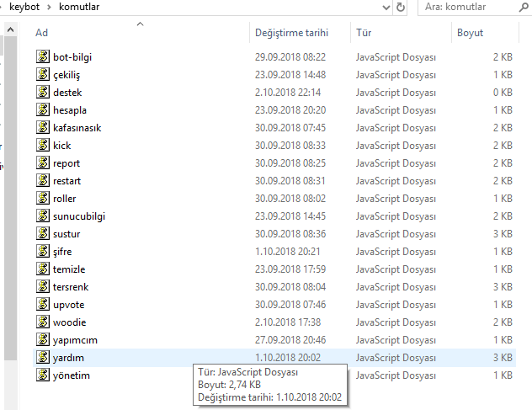Click the tersrenk file icon
This screenshot has width=532, height=410.
(43, 286)
